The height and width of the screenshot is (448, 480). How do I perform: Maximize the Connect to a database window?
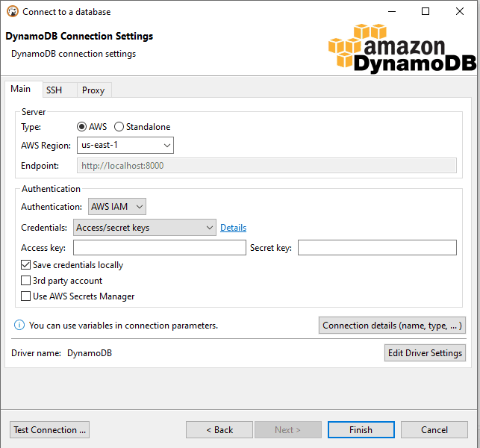(426, 11)
